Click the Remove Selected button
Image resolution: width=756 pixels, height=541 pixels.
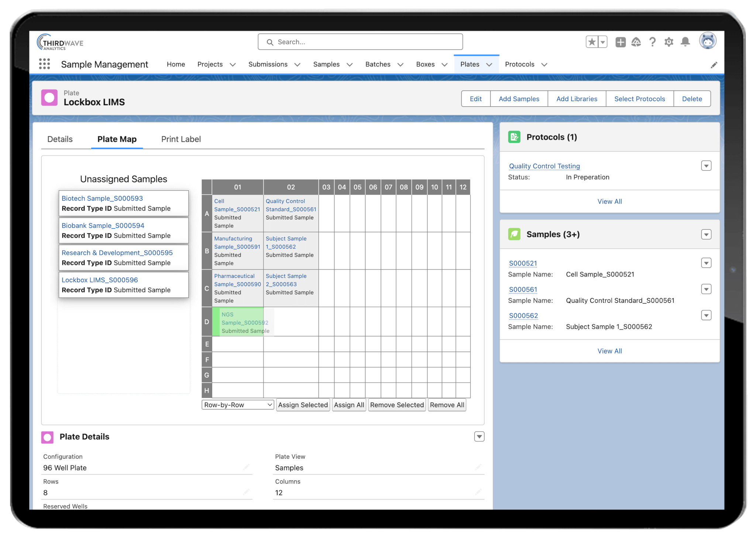397,405
